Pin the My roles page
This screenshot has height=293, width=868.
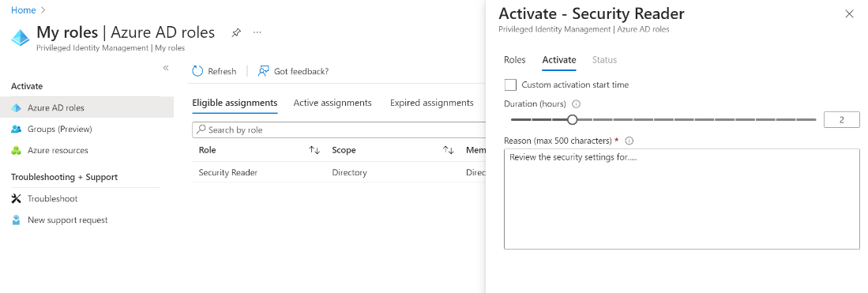click(236, 32)
